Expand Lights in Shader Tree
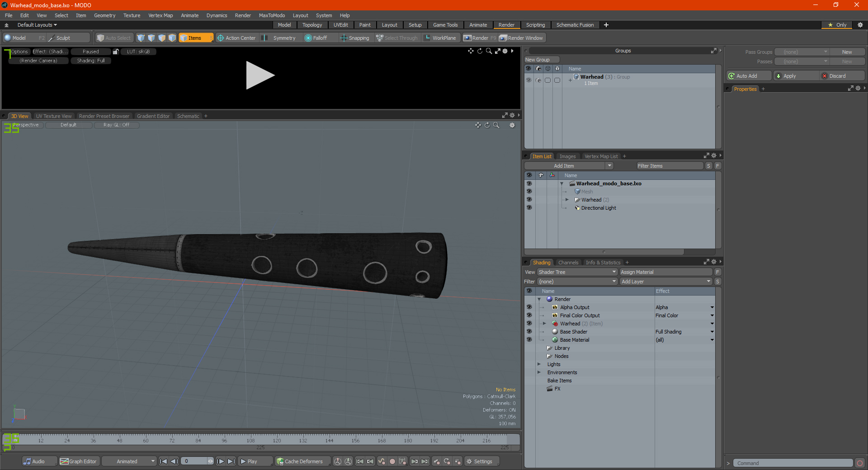This screenshot has height=470, width=868. coord(539,364)
